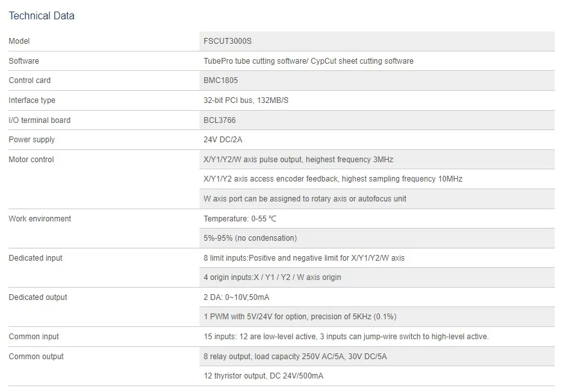Image resolution: width=567 pixels, height=392 pixels.
Task: Select the Power supply label
Action: (x=32, y=140)
